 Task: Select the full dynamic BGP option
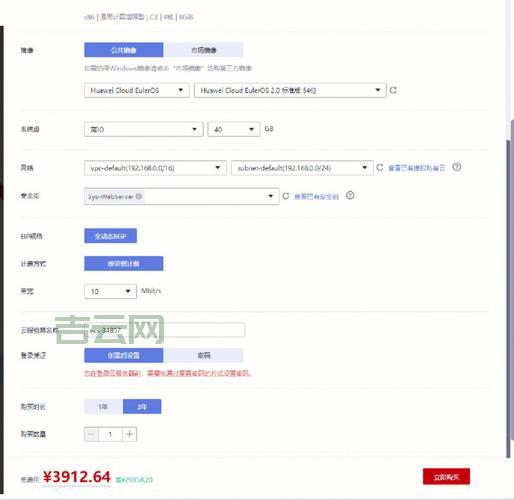point(110,236)
